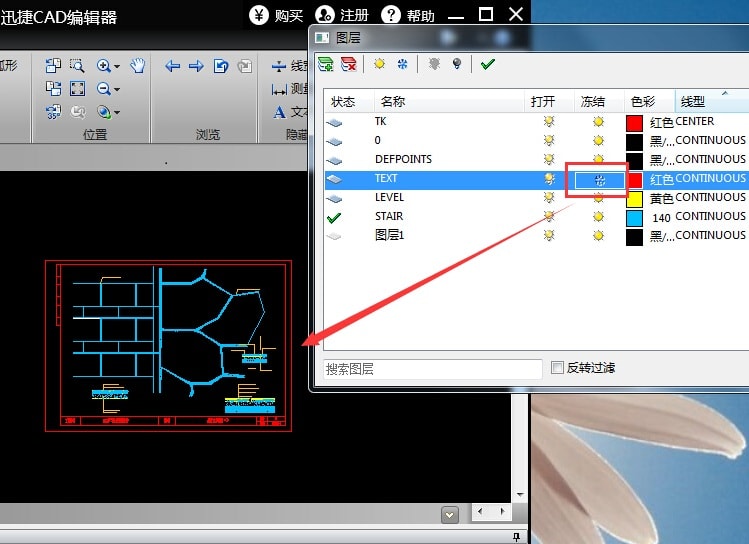
Task: Select the hand pan tool
Action: pyautogui.click(x=137, y=66)
